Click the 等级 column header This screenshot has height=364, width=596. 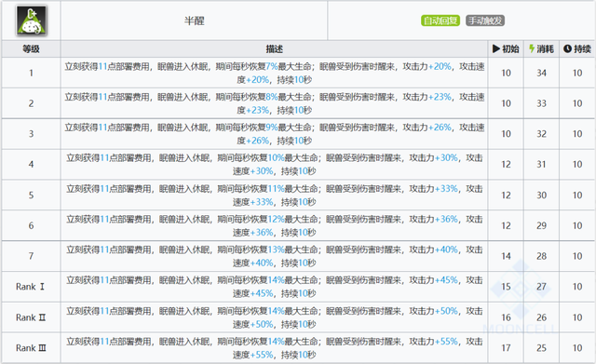(31, 48)
